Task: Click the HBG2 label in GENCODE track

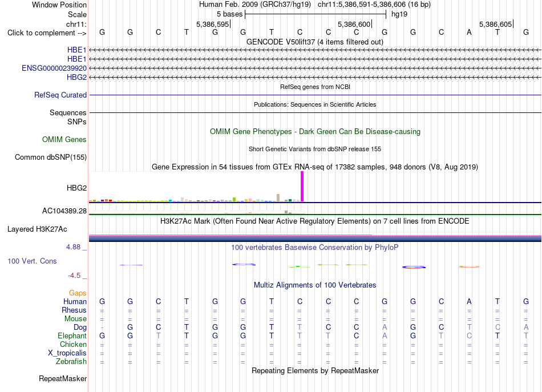Action: tap(76, 77)
